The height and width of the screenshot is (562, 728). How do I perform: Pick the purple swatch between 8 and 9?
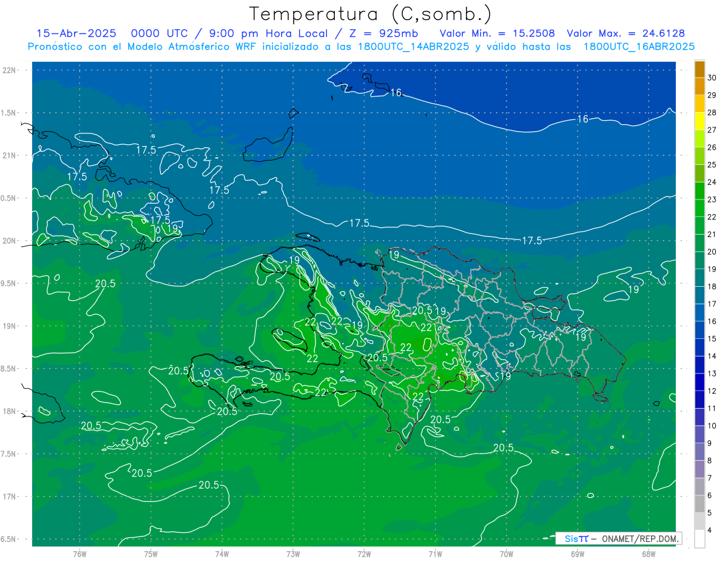[x=699, y=452]
